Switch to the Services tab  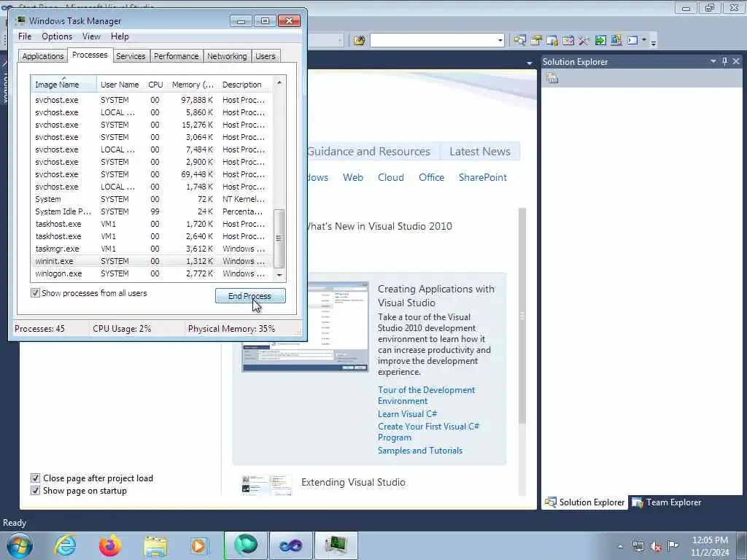click(x=131, y=55)
